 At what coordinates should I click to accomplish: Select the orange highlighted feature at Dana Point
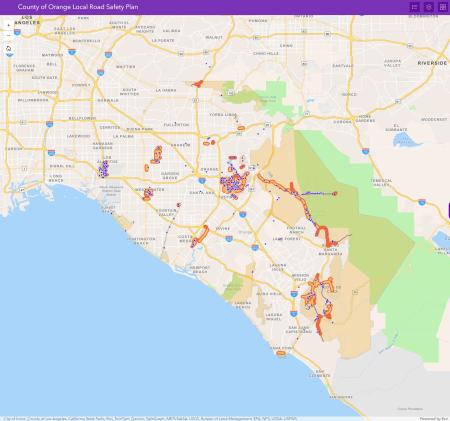281,353
